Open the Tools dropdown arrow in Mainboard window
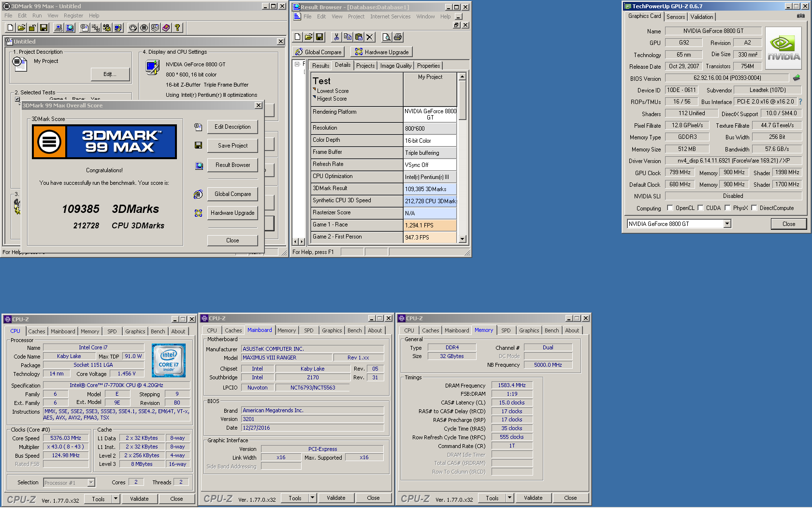The image size is (812, 508). coord(312,498)
